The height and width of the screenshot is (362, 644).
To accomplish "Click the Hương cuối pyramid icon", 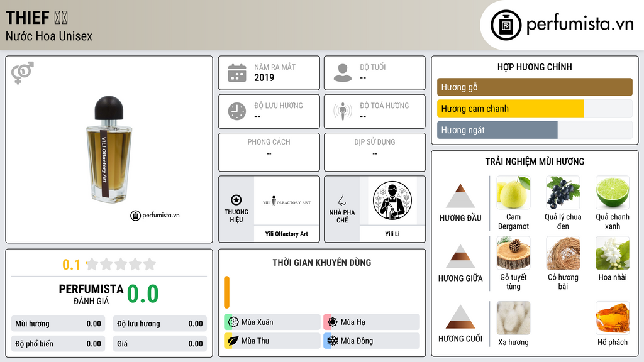I will pos(460,317).
